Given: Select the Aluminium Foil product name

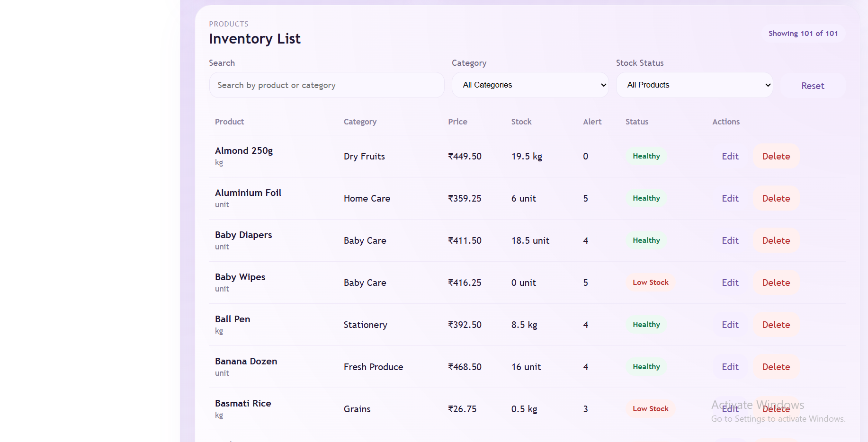Looking at the screenshot, I should point(248,193).
